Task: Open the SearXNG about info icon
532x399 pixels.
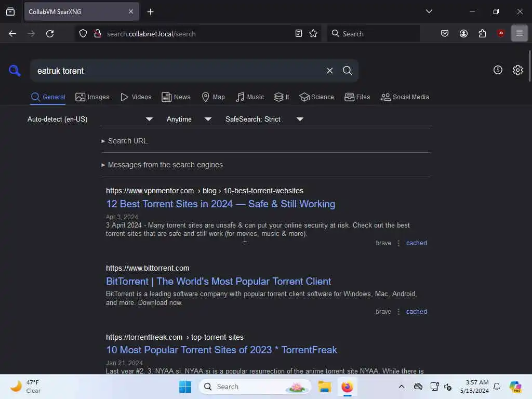Action: click(498, 70)
